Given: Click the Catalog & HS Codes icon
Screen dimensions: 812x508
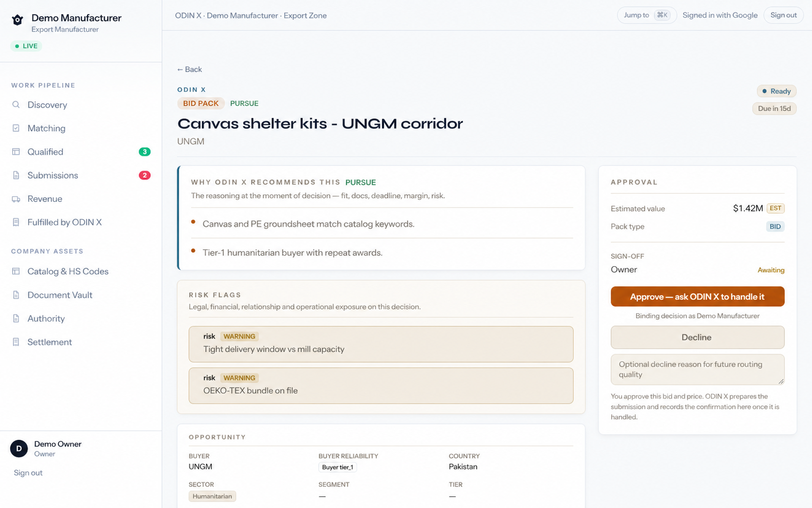Looking at the screenshot, I should point(16,271).
